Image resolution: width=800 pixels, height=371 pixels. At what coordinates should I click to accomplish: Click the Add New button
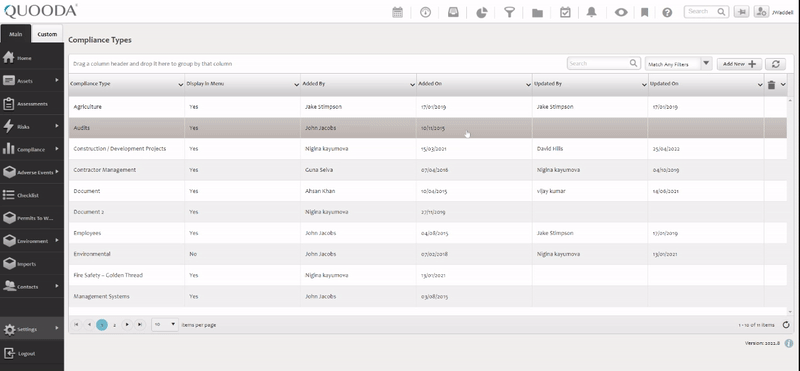tap(739, 64)
